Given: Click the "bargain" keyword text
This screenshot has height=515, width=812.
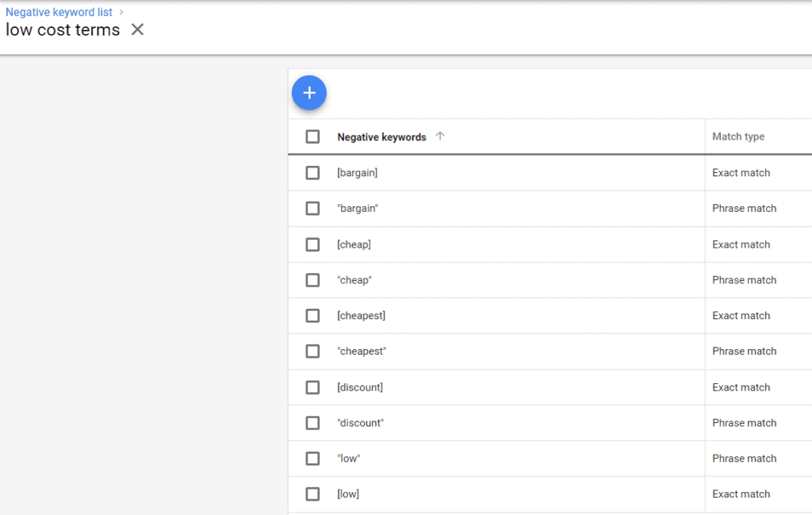Looking at the screenshot, I should pos(358,208).
